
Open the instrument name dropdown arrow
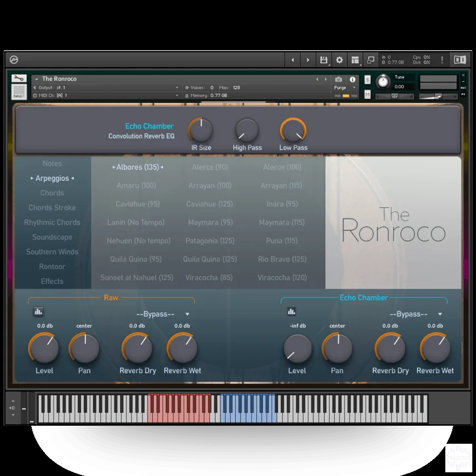pyautogui.click(x=36, y=79)
